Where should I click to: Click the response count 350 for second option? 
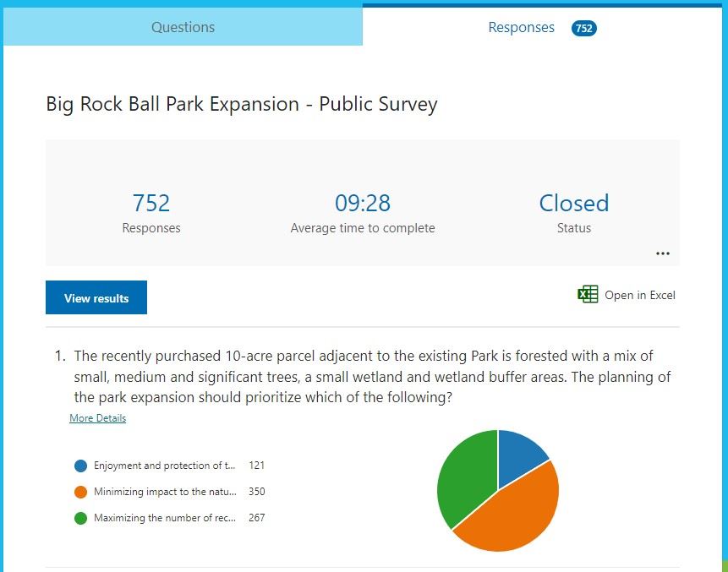(256, 492)
